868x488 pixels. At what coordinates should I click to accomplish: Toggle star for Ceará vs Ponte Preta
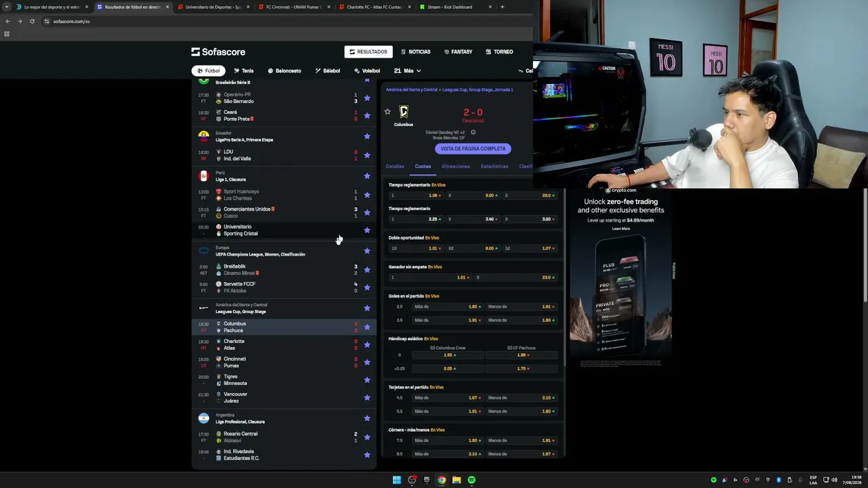367,115
